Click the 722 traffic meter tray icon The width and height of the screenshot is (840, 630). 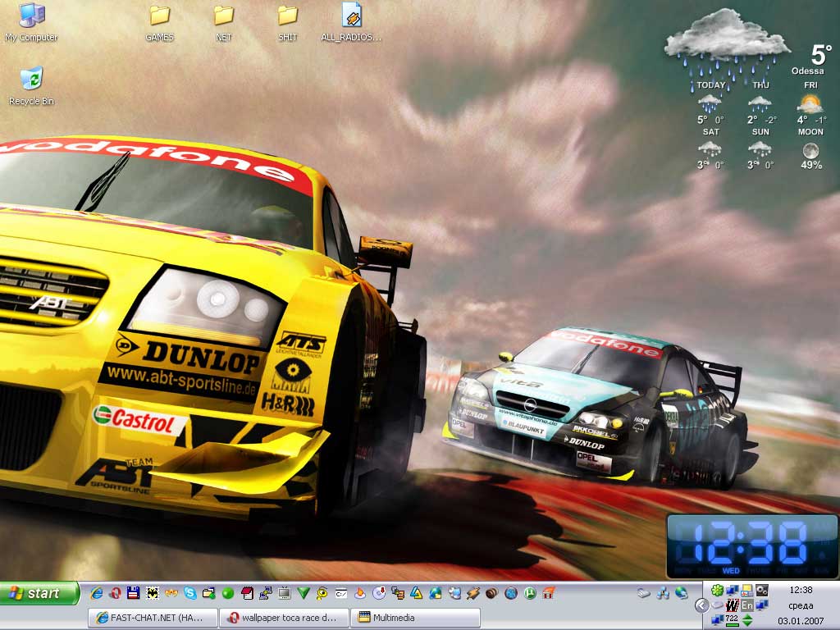click(x=733, y=620)
